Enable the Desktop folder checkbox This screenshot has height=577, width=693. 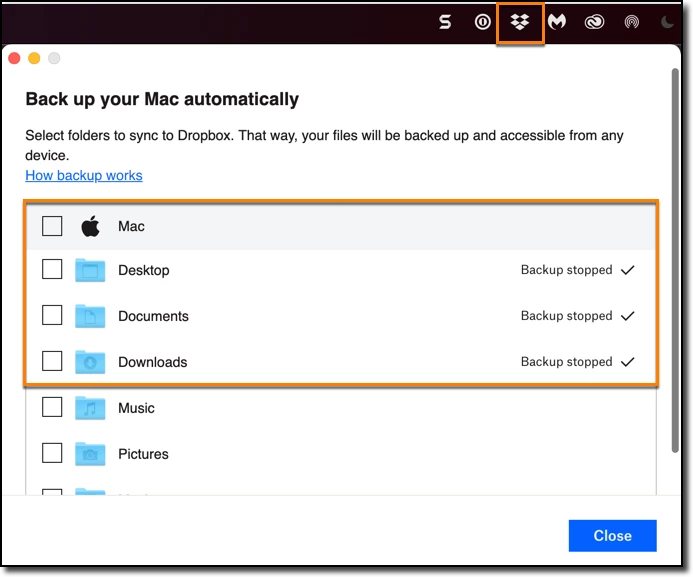[x=52, y=269]
